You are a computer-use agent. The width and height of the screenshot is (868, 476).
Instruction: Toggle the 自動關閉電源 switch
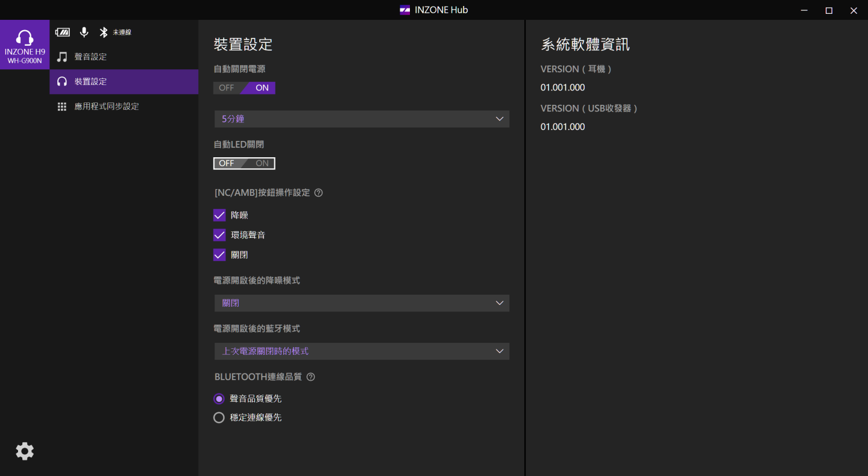[x=244, y=88]
